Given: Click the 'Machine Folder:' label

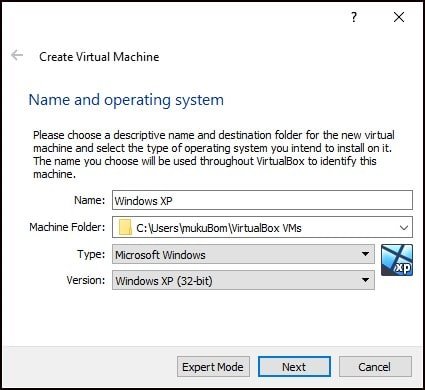Looking at the screenshot, I should (x=67, y=227).
